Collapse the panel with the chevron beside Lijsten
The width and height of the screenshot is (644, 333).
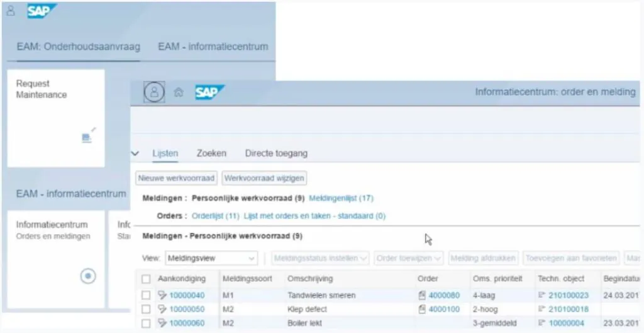click(135, 154)
